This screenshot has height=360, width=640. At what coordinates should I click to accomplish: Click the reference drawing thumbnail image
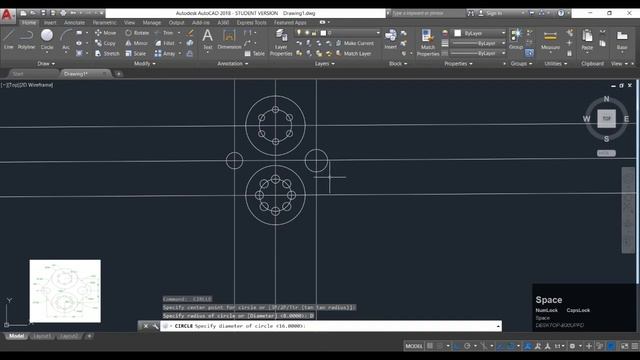coord(65,291)
